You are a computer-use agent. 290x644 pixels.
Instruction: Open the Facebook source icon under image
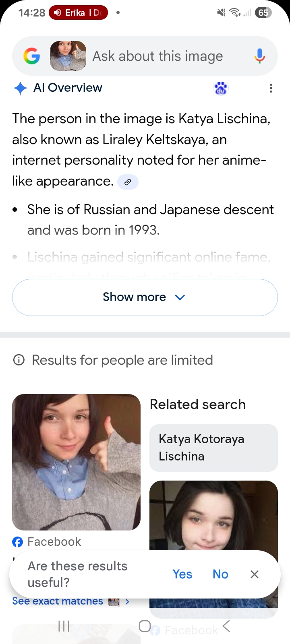(x=18, y=542)
